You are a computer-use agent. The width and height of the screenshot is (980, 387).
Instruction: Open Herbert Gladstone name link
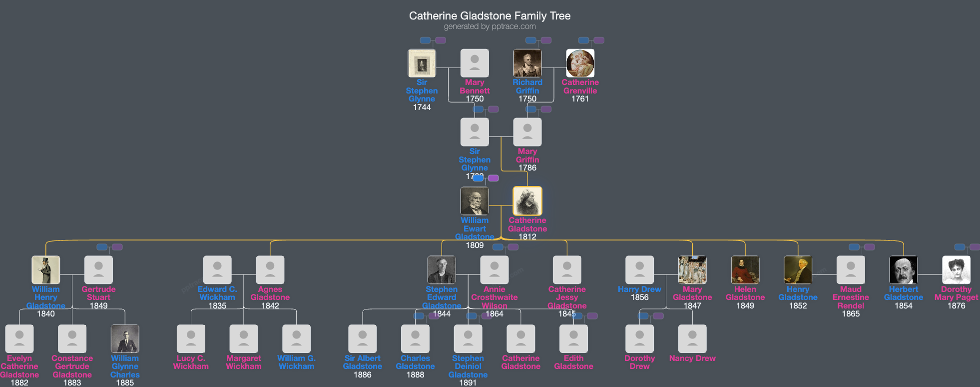904,293
